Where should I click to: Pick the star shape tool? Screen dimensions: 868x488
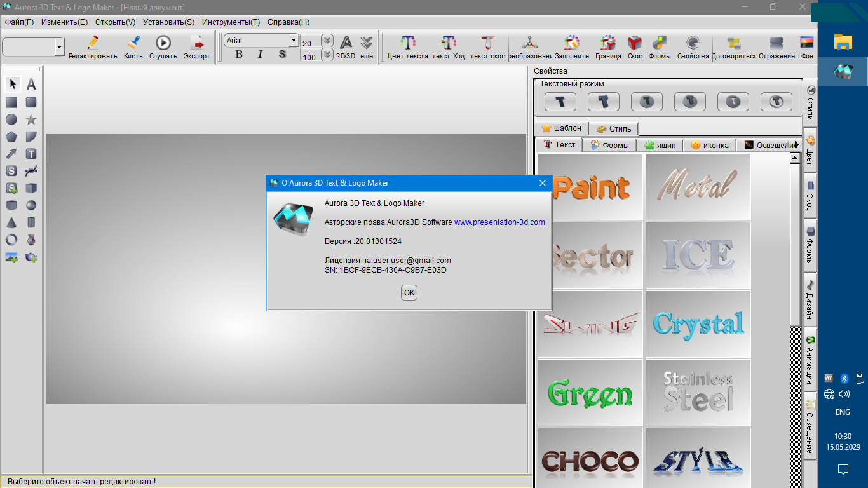(x=31, y=119)
